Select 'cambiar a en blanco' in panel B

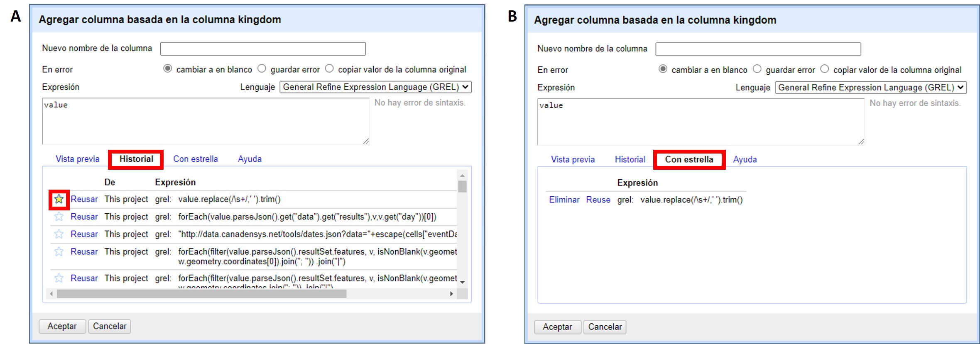663,69
